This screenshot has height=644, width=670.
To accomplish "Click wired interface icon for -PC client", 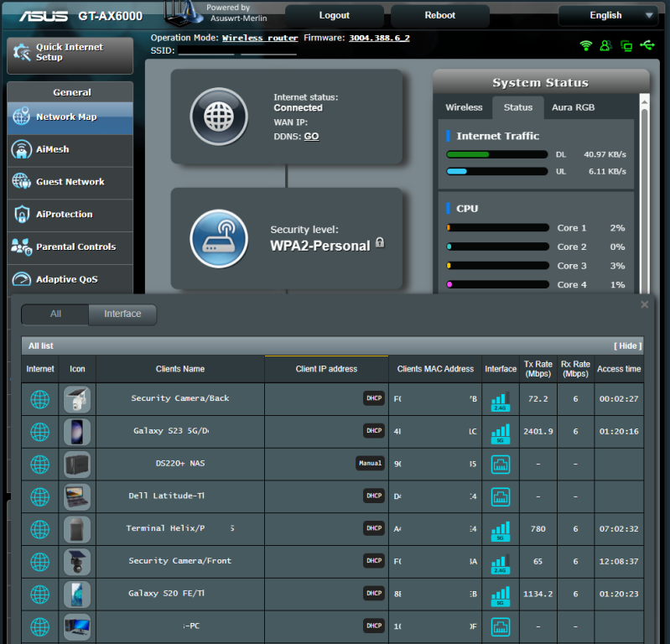I will pyautogui.click(x=501, y=627).
